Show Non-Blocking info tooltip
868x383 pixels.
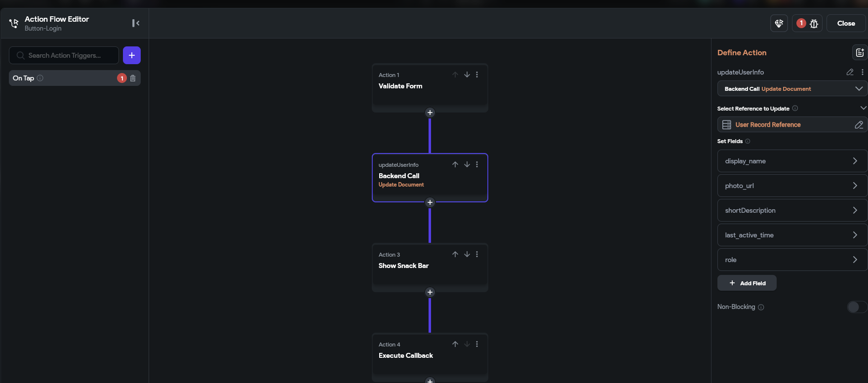[761, 307]
